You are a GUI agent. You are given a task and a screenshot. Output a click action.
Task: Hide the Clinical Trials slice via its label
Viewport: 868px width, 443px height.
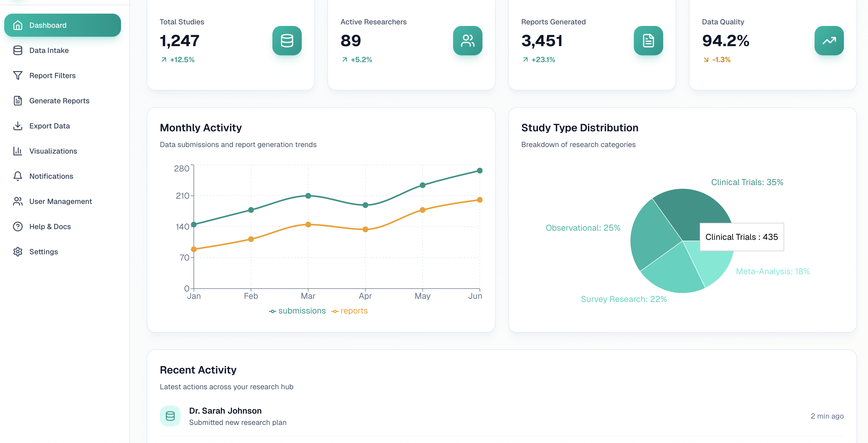pos(747,182)
